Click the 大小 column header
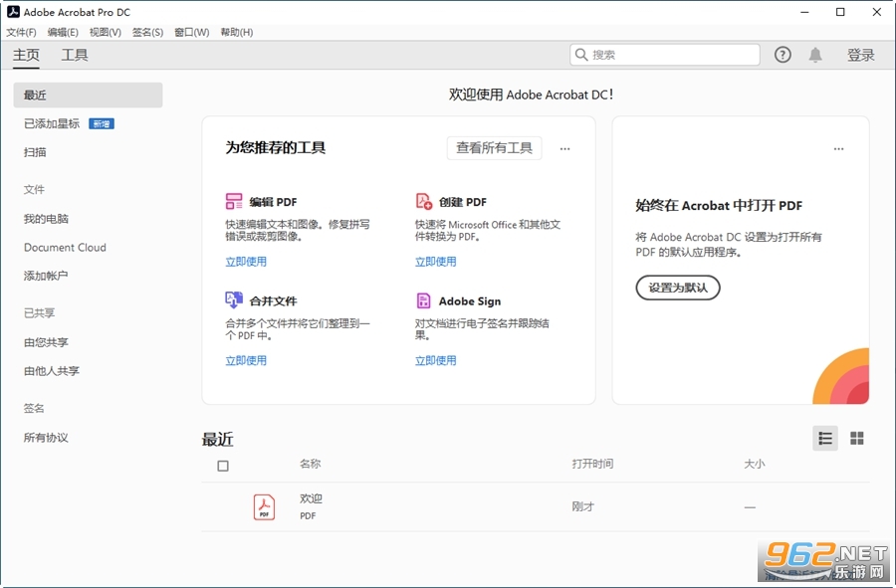896x588 pixels. pos(755,464)
